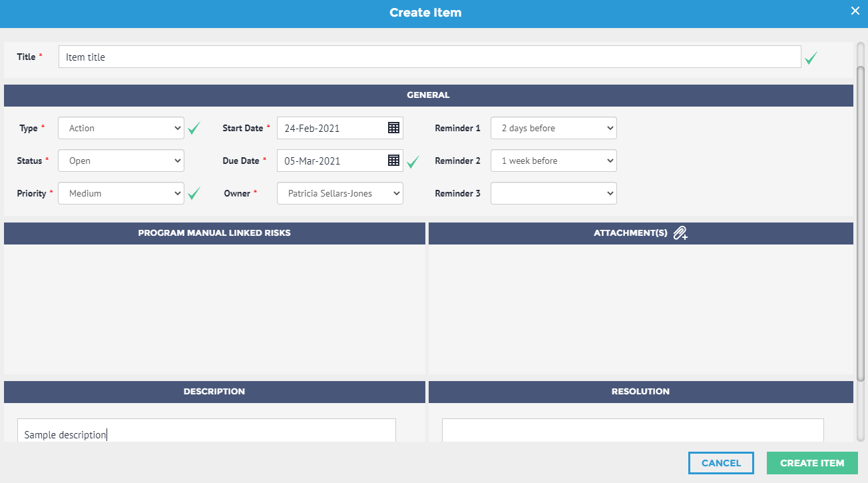The width and height of the screenshot is (868, 483).
Task: Click the Reminder 1 label
Action: click(x=457, y=128)
